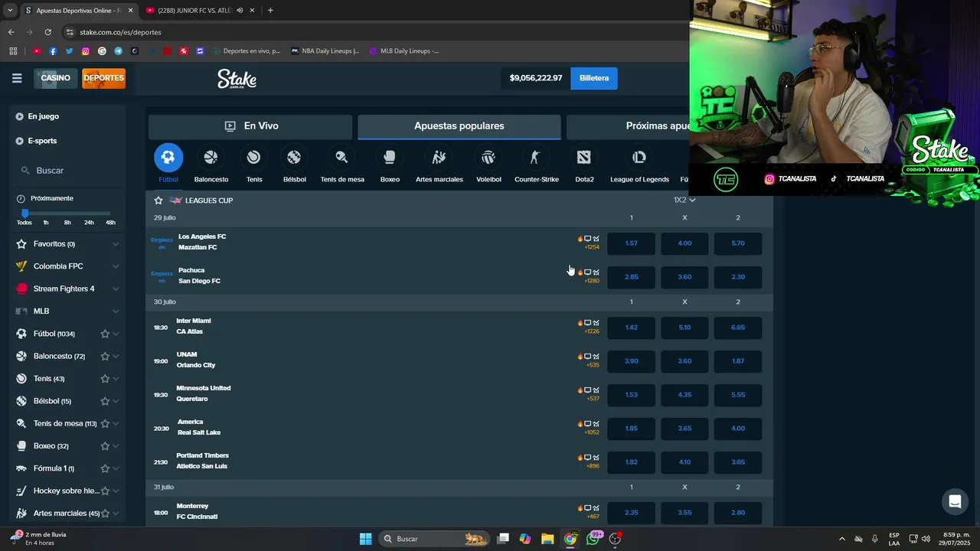Select 24h on the time filter
The height and width of the screenshot is (551, 980).
pos(89,223)
